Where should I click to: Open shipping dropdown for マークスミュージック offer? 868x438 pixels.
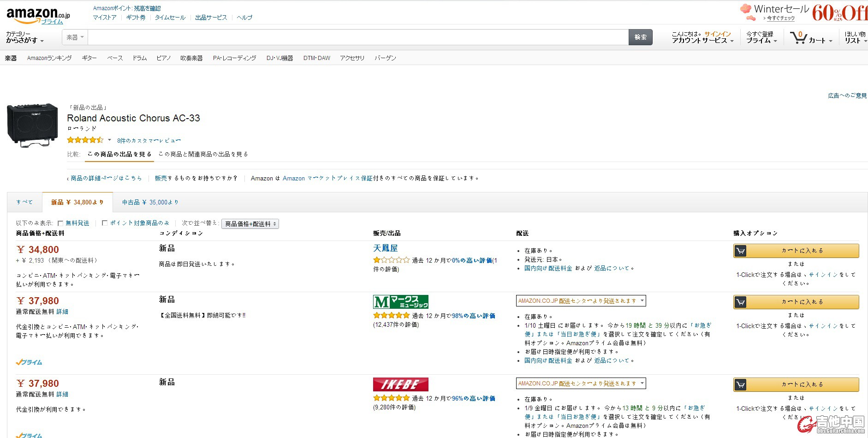(x=581, y=301)
